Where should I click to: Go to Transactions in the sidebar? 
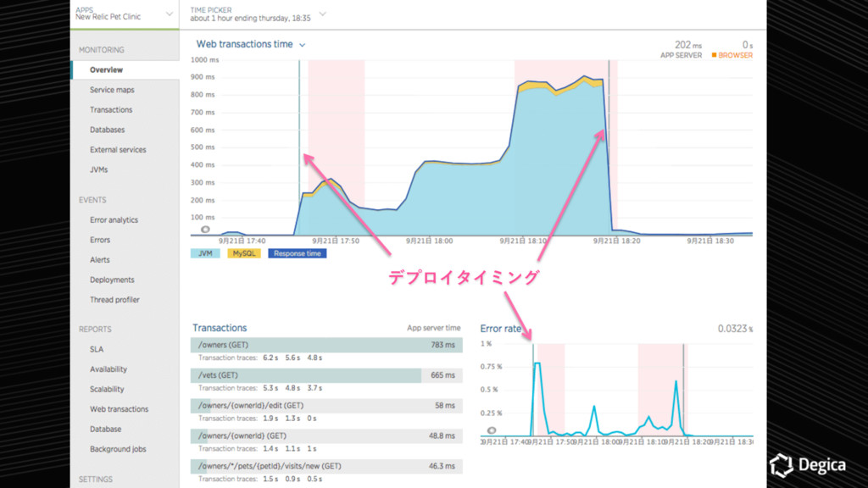click(x=111, y=109)
